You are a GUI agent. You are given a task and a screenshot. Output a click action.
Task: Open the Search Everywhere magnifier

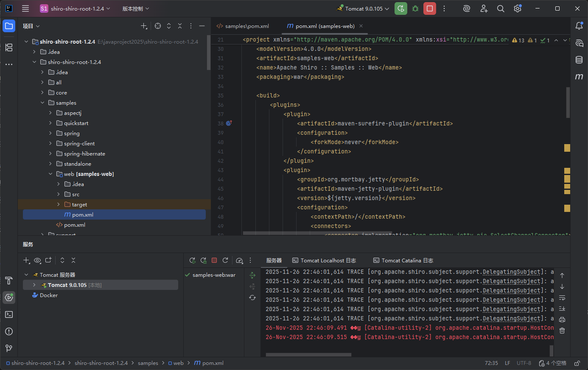[x=501, y=8]
